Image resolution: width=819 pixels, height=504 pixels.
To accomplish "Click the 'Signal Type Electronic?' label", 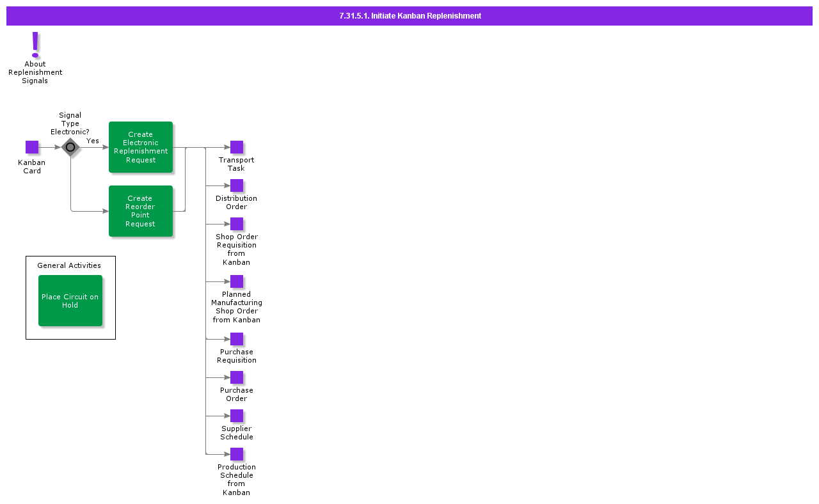I will point(70,124).
